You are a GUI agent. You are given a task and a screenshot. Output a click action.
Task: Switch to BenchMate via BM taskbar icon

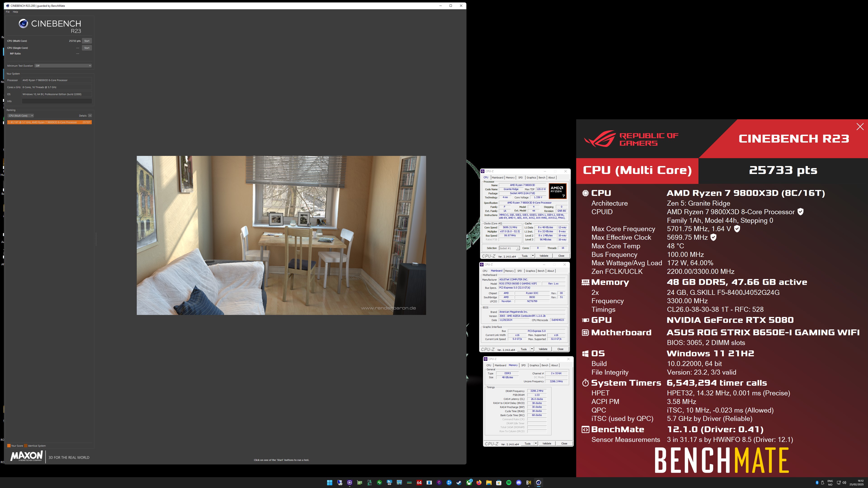(x=529, y=482)
